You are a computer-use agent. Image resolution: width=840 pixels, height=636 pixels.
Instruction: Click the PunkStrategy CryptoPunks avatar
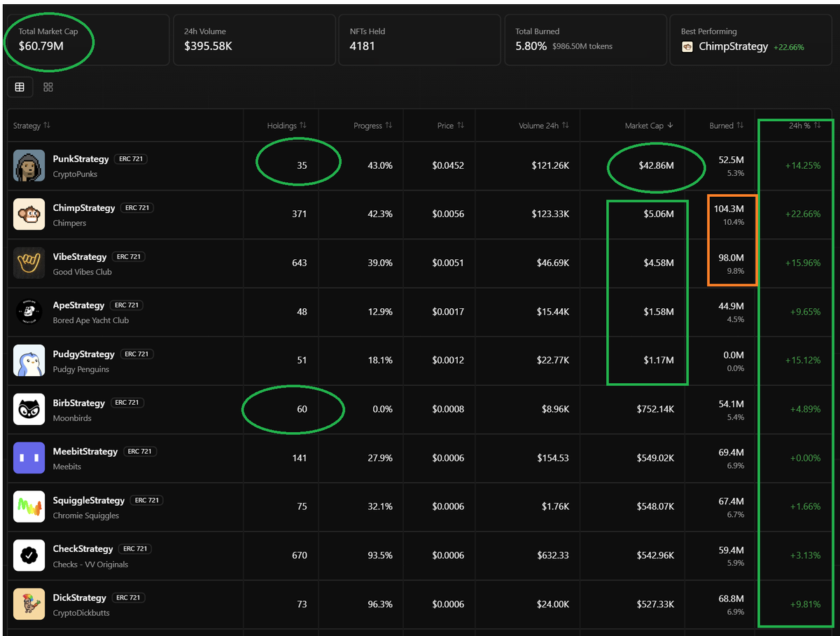29,165
